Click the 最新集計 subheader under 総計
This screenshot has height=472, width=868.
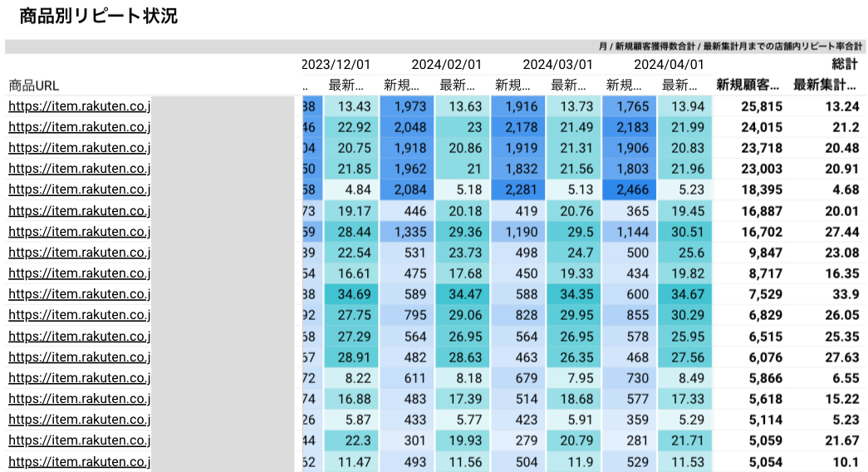pyautogui.click(x=825, y=85)
